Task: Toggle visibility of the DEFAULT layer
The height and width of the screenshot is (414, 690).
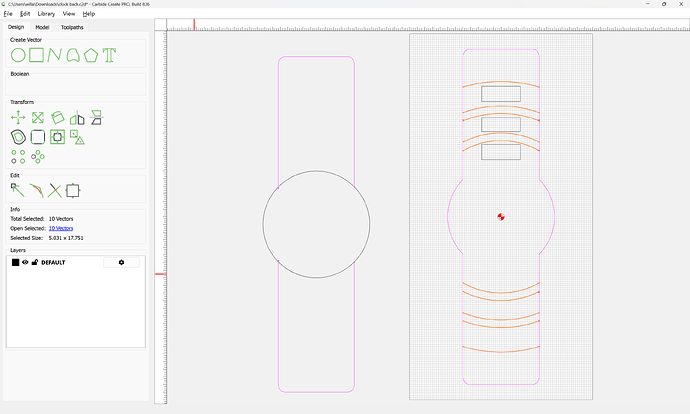Action: (x=26, y=262)
